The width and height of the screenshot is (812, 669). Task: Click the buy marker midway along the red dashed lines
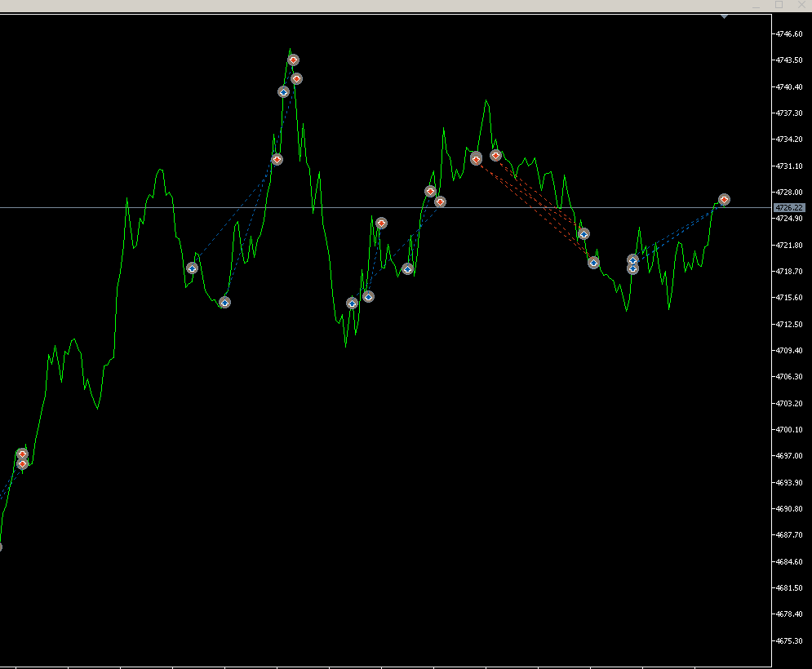[x=583, y=234]
